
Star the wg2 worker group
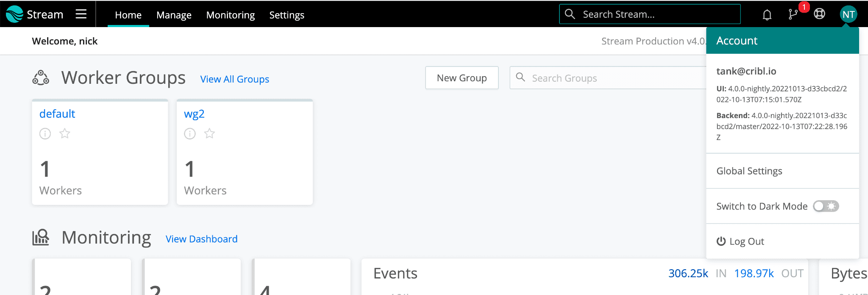[x=209, y=134]
